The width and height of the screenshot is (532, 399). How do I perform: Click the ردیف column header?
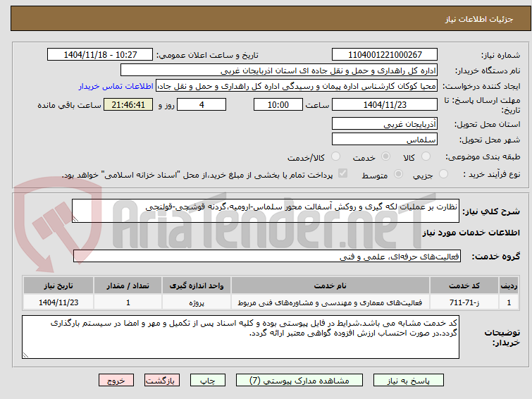coord(509,286)
